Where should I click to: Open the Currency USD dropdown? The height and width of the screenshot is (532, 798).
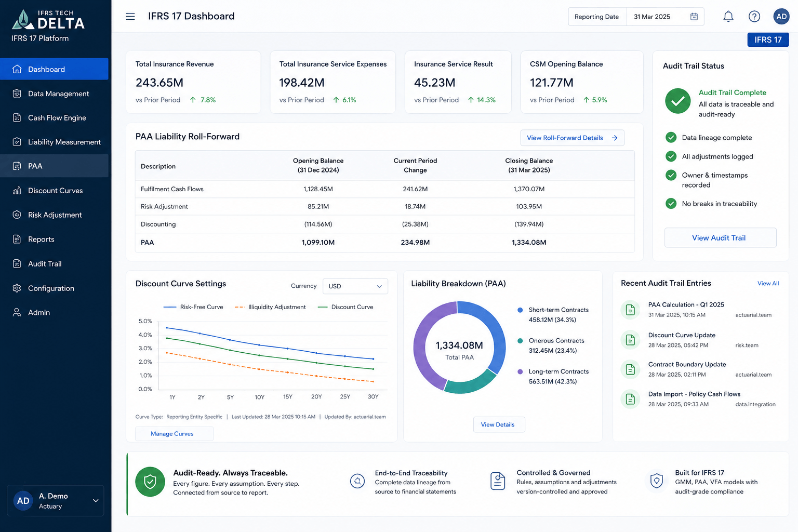click(x=355, y=286)
